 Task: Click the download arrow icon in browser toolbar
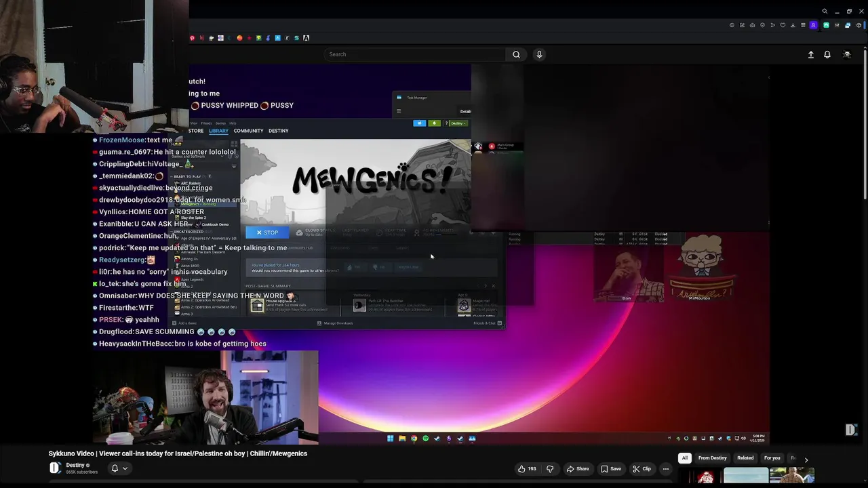793,25
